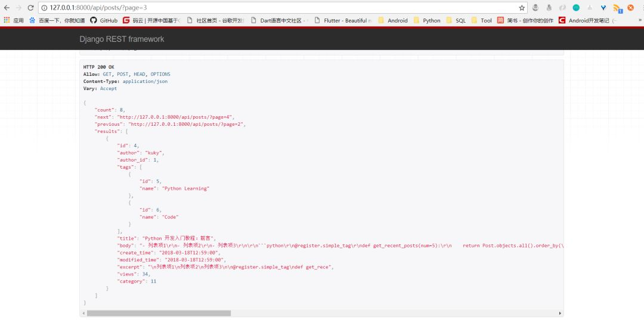Open the 百度一下 bookmark
644x325 pixels.
[x=57, y=20]
